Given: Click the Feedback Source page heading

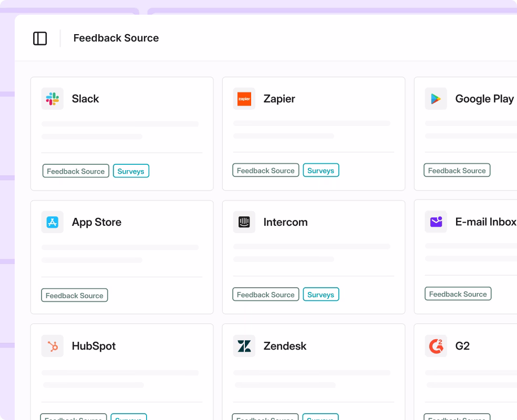Looking at the screenshot, I should pyautogui.click(x=116, y=38).
